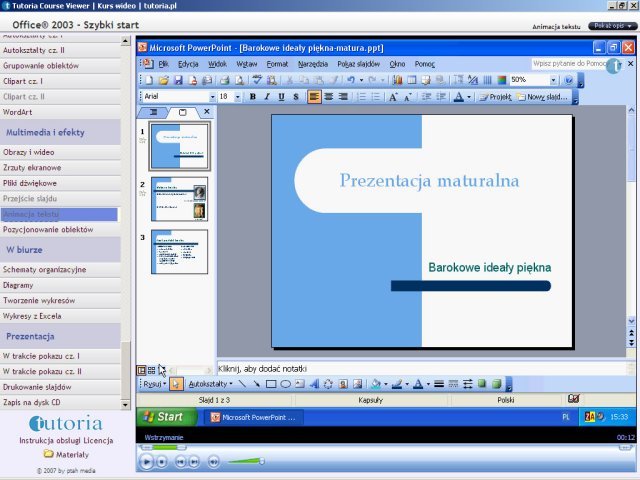Select the Oval drawing tool

[285, 384]
